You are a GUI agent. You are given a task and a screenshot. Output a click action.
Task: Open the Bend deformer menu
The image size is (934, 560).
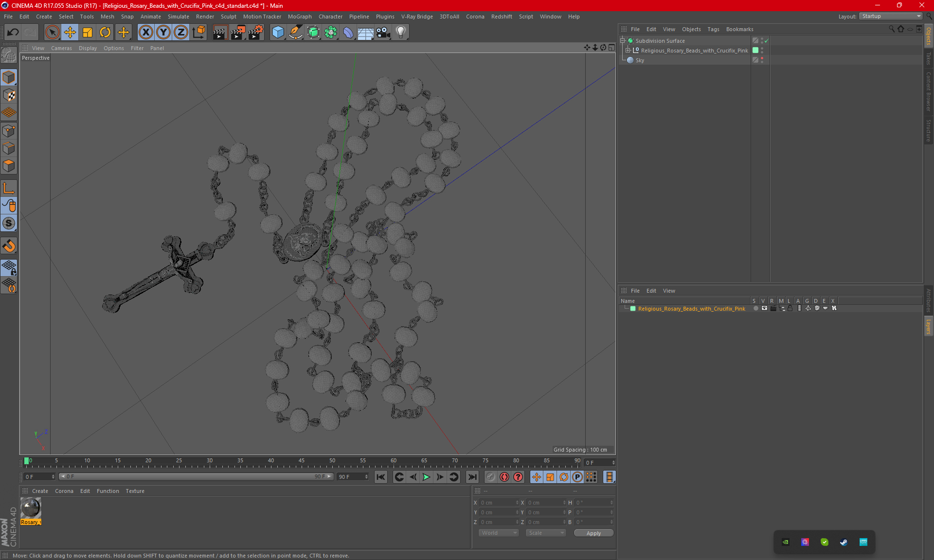coord(348,33)
